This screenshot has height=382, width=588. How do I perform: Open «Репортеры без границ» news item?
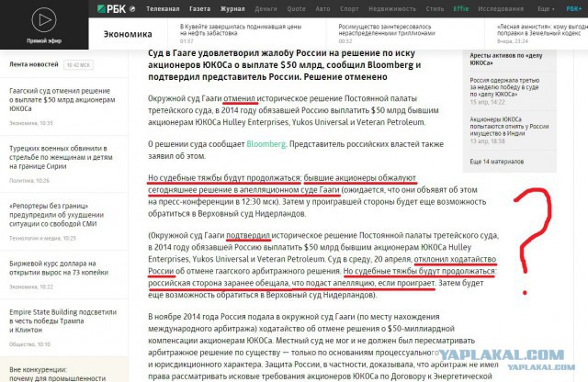(56, 215)
